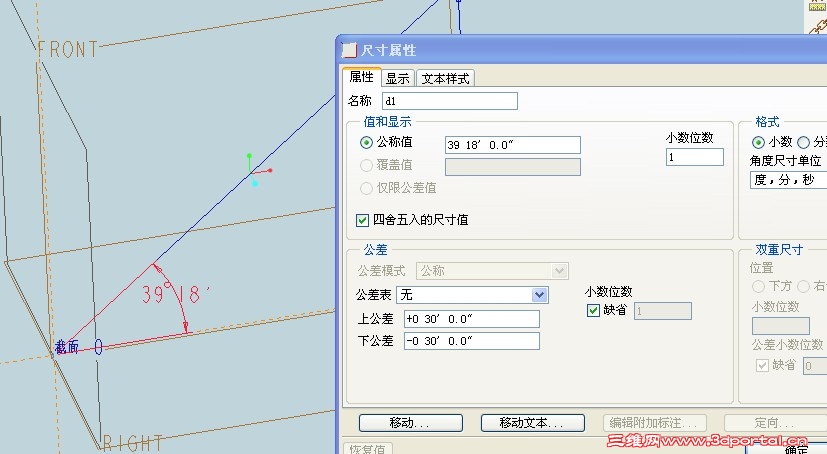Screen dimensions: 827x454
Task: Open the 角度尺寸单位 dropdown
Action: pyautogui.click(x=787, y=181)
